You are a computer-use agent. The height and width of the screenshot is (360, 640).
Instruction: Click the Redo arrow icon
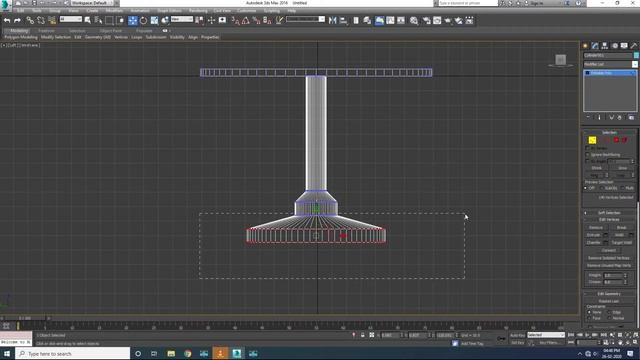[17, 20]
